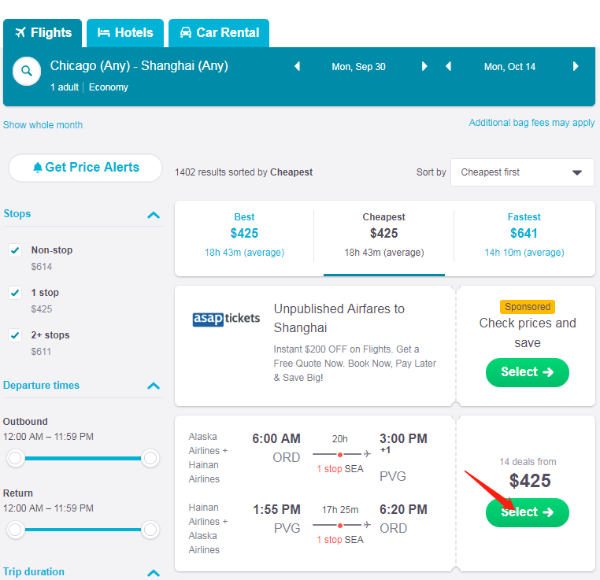600x580 pixels.
Task: Uncheck the Non-stop checkbox
Action: pyautogui.click(x=15, y=251)
